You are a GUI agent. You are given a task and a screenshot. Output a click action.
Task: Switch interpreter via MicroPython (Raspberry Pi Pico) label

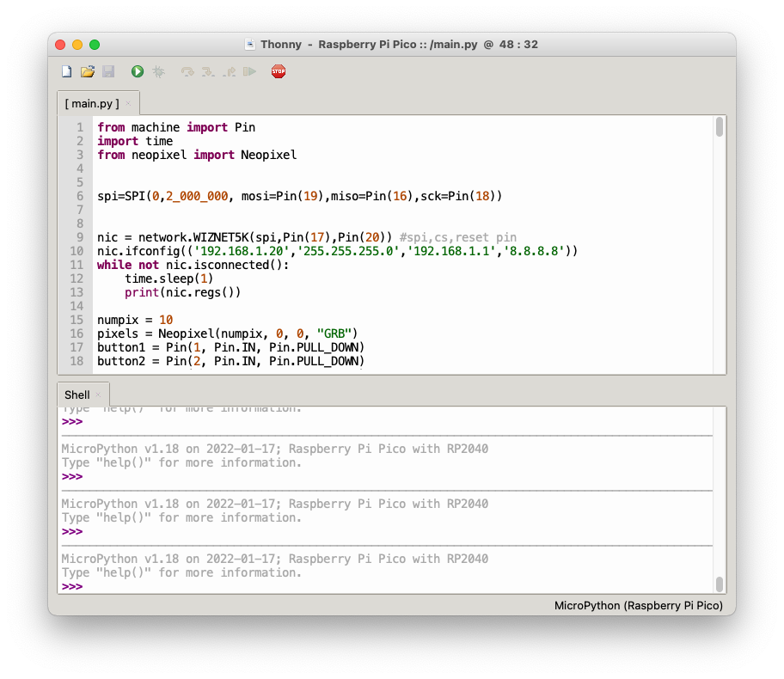pos(639,605)
